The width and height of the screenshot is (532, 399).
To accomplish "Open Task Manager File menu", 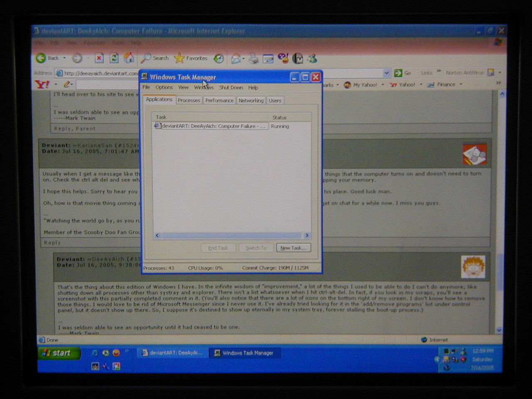I will pos(146,88).
